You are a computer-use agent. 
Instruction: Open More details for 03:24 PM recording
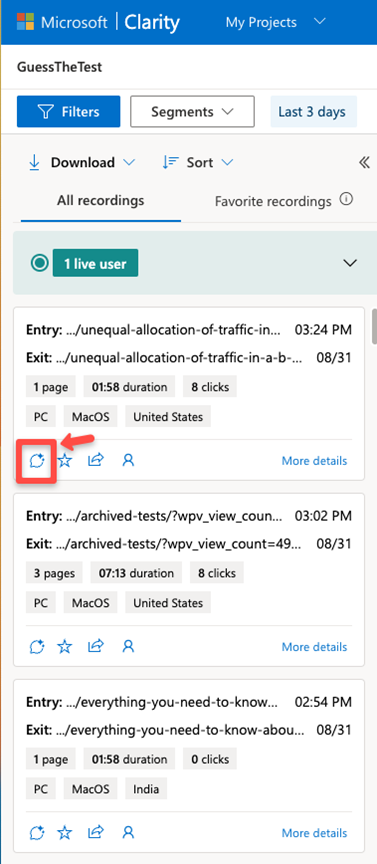(314, 461)
